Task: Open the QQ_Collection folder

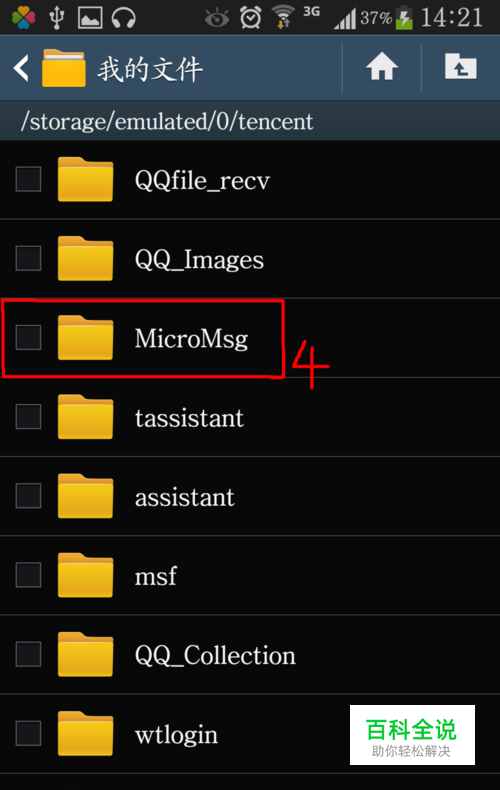Action: pyautogui.click(x=250, y=654)
